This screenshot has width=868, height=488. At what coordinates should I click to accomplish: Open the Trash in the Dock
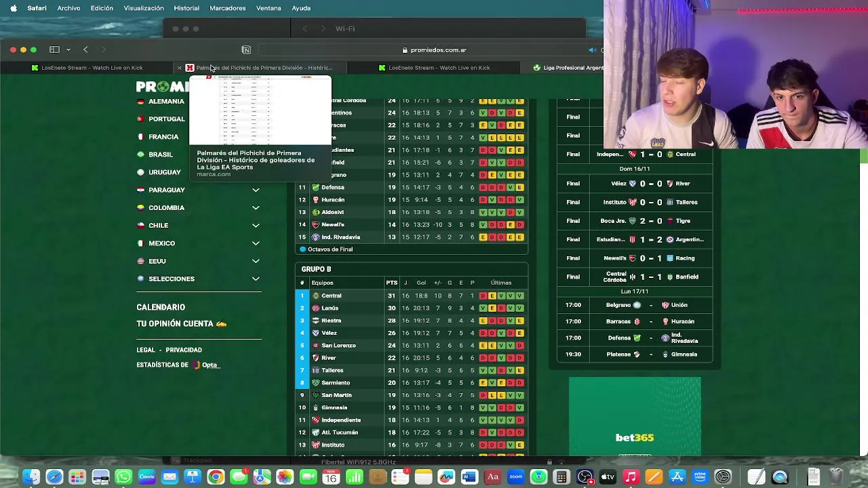click(836, 477)
